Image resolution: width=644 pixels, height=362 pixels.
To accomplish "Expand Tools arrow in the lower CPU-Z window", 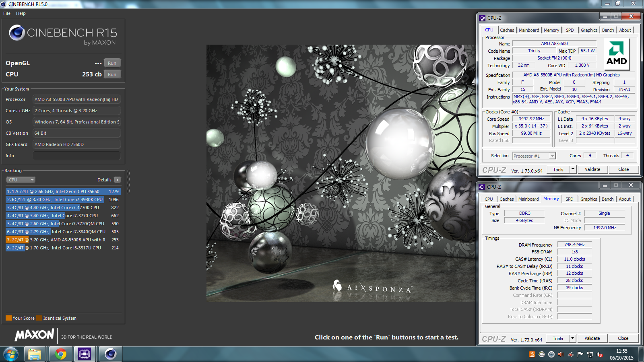I will pyautogui.click(x=572, y=338).
